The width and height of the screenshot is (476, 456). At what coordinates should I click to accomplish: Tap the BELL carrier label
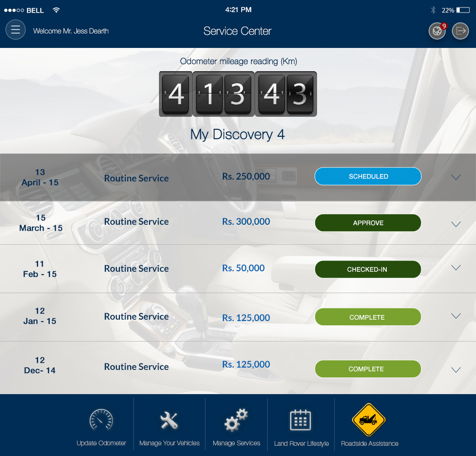pos(35,10)
